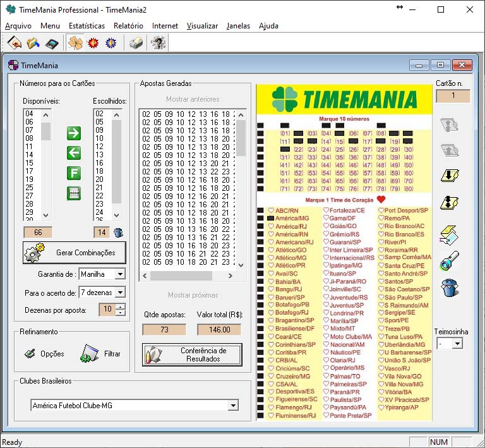The image size is (485, 448).
Task: Open help with the question mark icon
Action: coord(159,43)
